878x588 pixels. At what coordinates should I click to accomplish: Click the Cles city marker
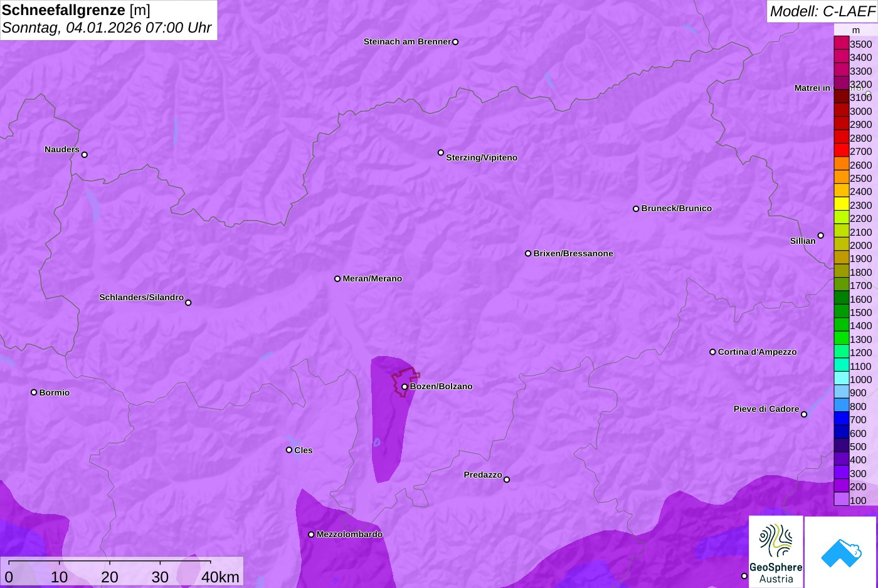click(289, 449)
